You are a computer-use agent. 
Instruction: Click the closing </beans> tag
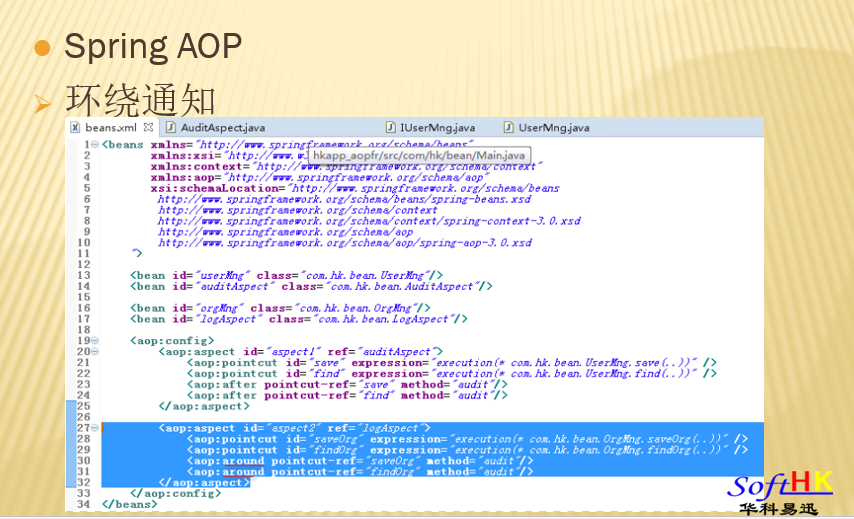pyautogui.click(x=130, y=504)
